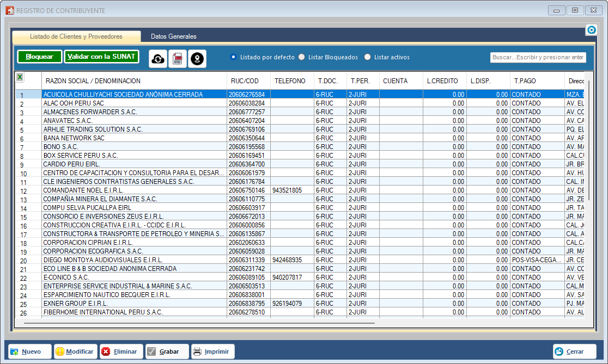This screenshot has width=608, height=364.
Task: Select row FIBERHOME INTERNATIONAL PERU S.A.C.
Action: [x=300, y=312]
